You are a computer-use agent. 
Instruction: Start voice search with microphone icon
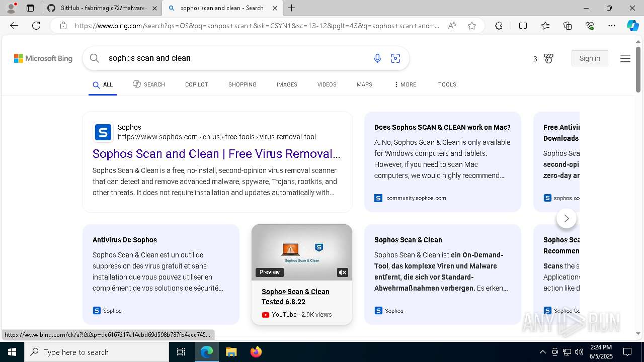[377, 58]
